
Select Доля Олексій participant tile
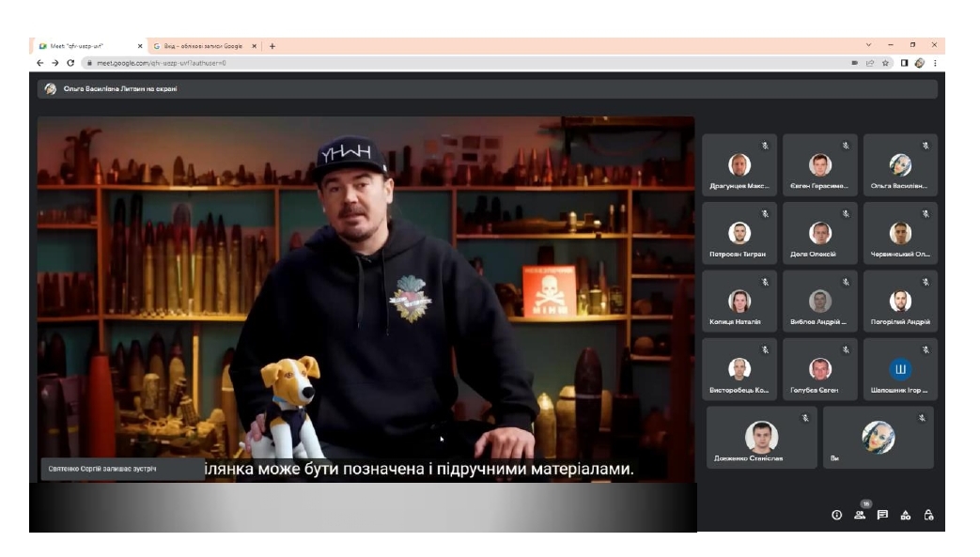coord(819,235)
